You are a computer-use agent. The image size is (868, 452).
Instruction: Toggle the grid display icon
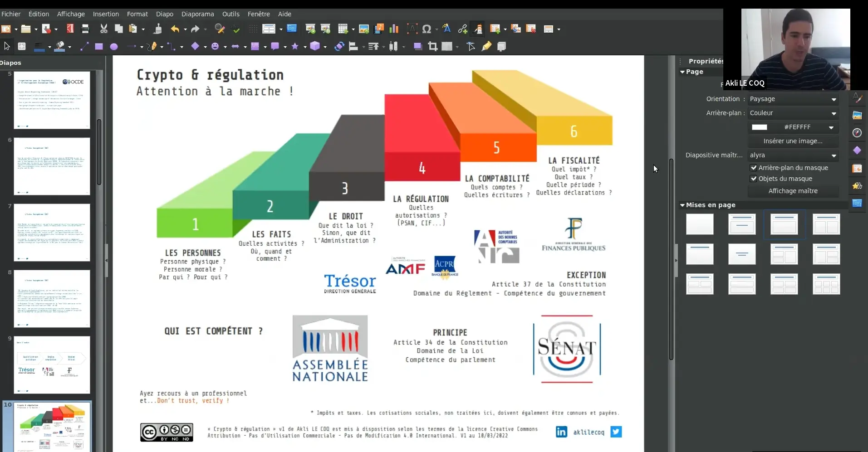click(253, 29)
